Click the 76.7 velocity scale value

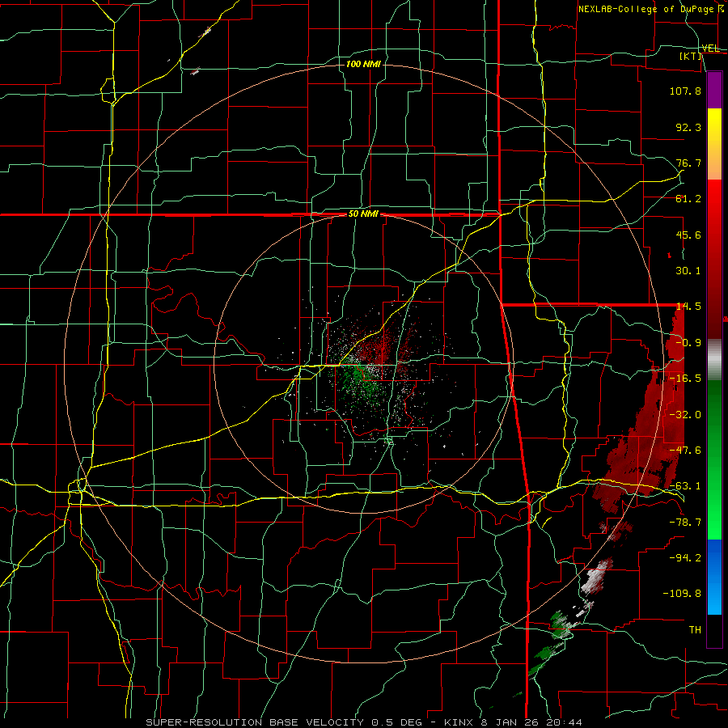coord(688,163)
